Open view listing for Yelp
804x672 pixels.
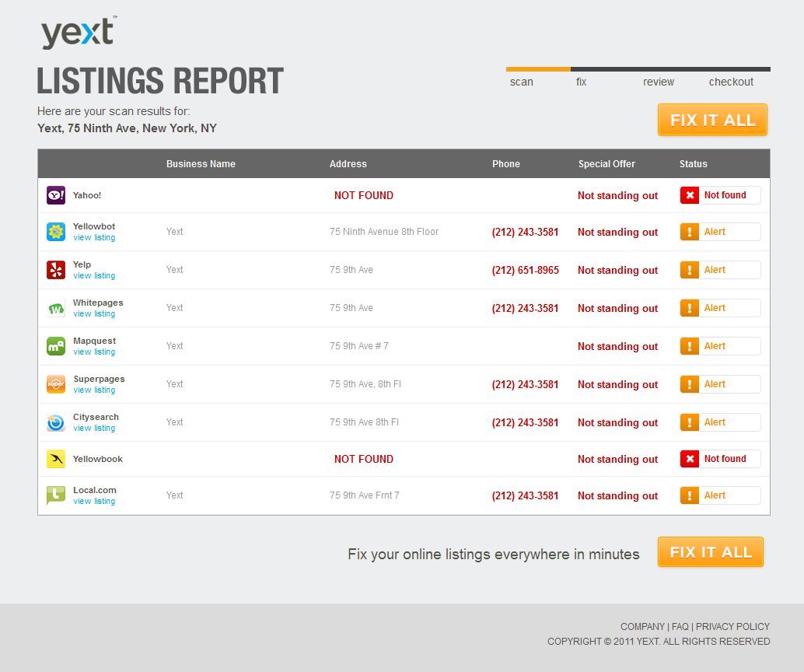click(94, 275)
